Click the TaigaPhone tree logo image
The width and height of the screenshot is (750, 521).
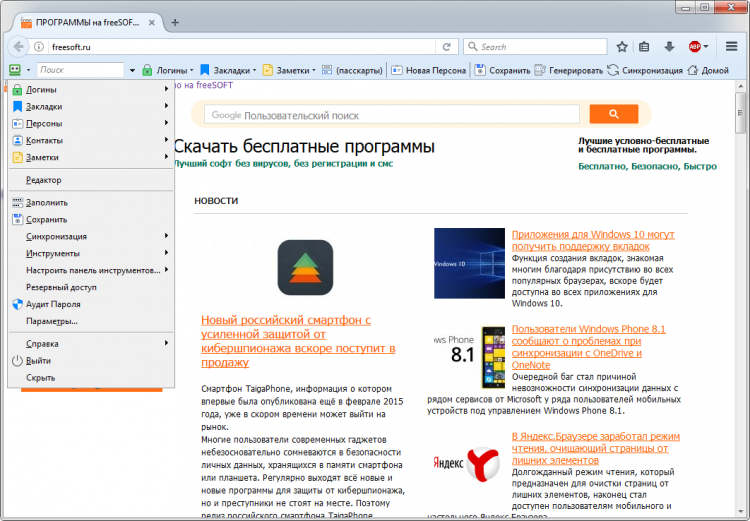tap(305, 267)
